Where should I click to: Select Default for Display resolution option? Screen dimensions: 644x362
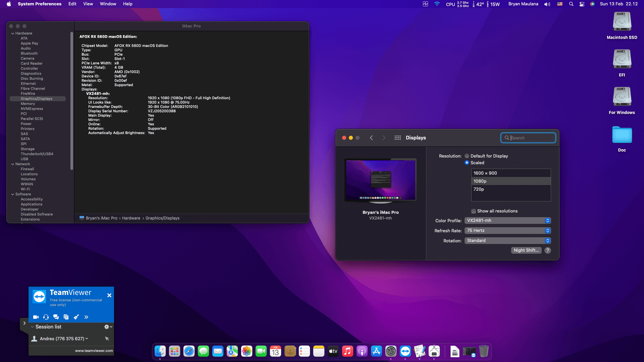coord(467,156)
